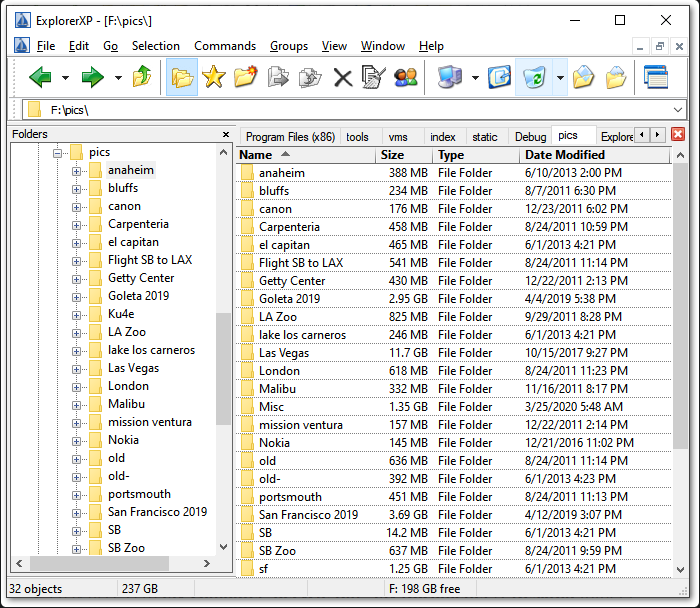Image resolution: width=700 pixels, height=608 pixels.
Task: Click the Rename document-pencil icon
Action: 373,77
